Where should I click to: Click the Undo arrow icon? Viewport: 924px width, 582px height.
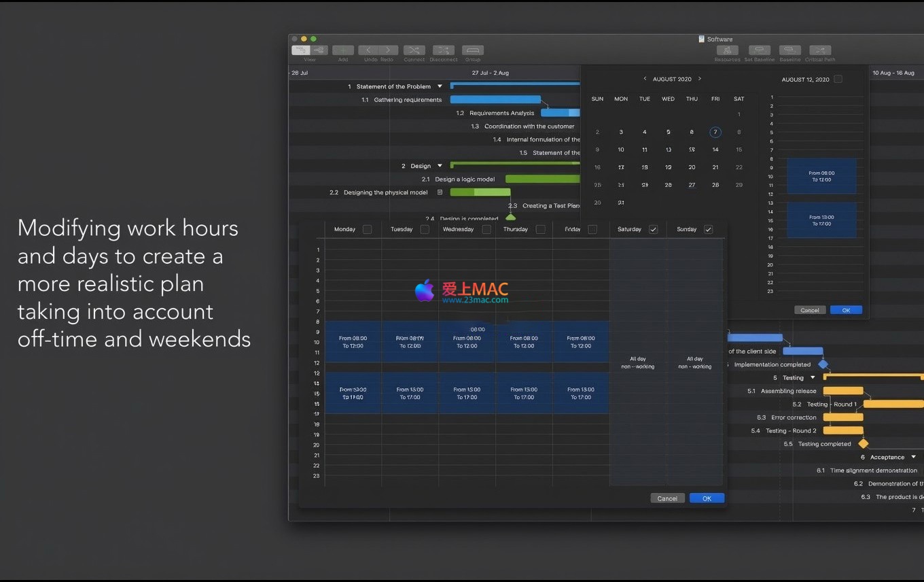click(x=369, y=50)
